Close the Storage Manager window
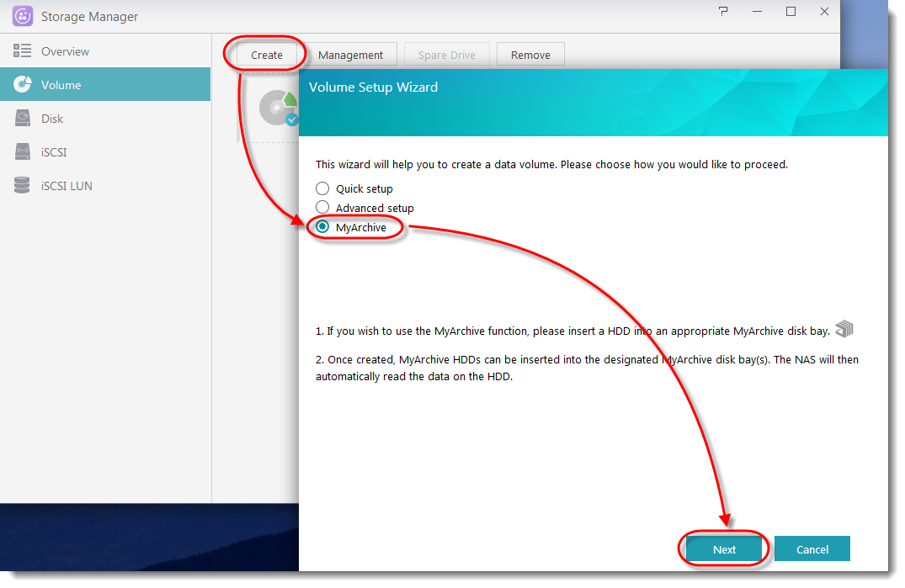 [824, 12]
